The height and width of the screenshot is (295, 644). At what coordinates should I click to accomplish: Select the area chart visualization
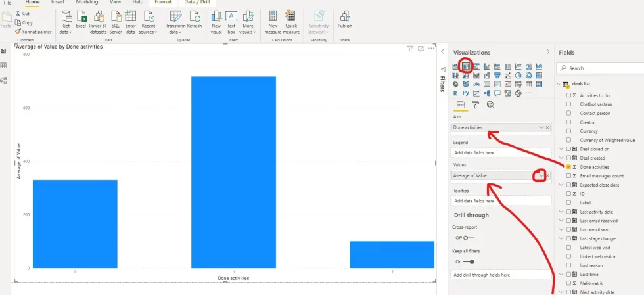(x=528, y=66)
